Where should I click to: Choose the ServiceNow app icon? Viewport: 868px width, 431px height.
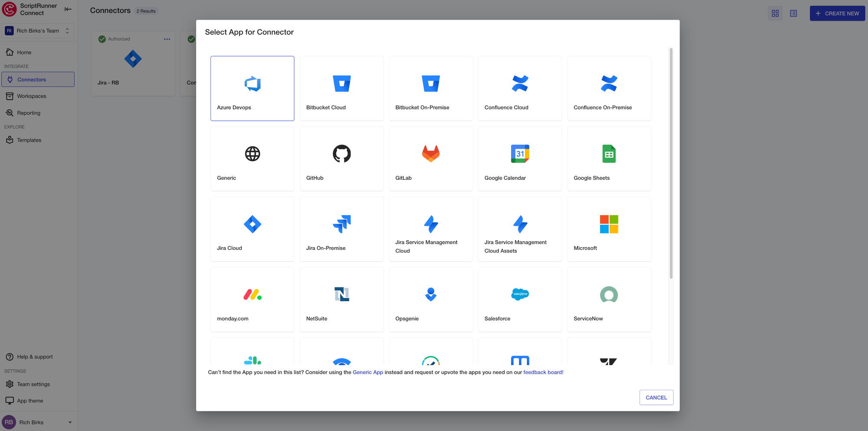609,295
